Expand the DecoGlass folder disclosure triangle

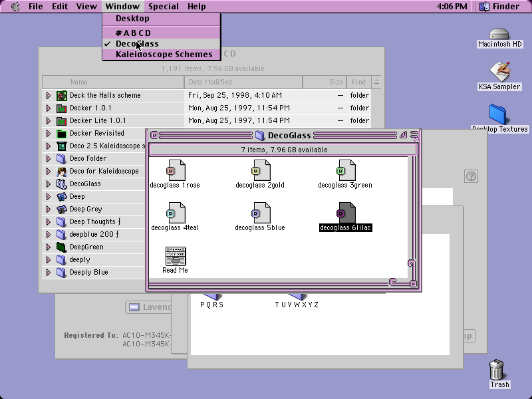(49, 184)
